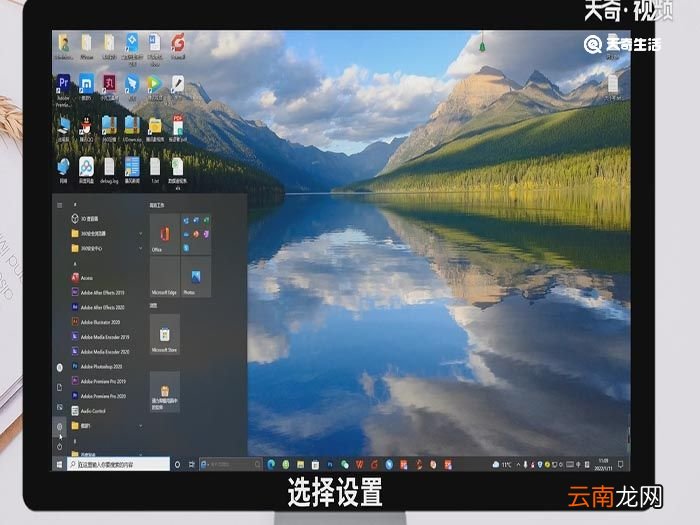700x525 pixels.
Task: Expand the Start menu hamburger icon
Action: point(59,205)
